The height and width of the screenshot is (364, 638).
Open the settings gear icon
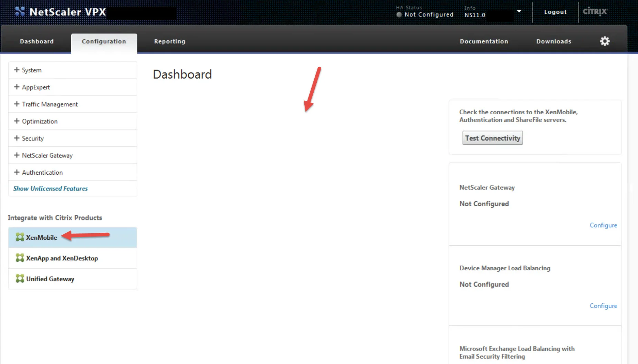pyautogui.click(x=605, y=41)
